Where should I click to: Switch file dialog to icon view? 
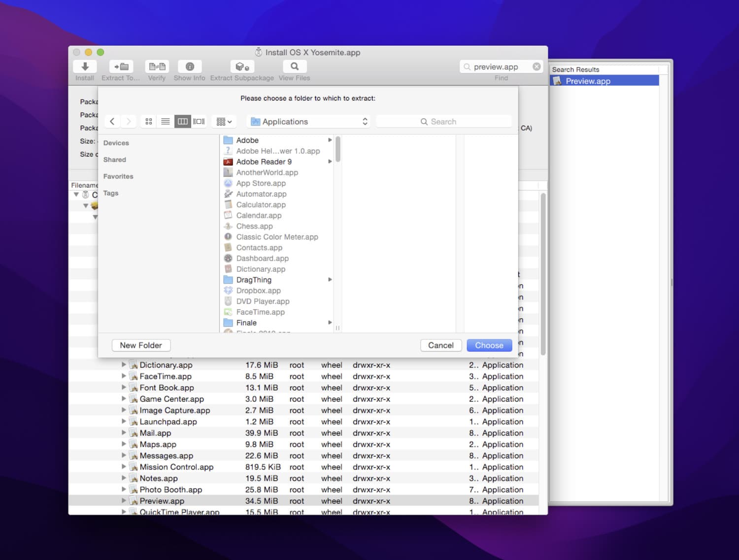pos(149,122)
